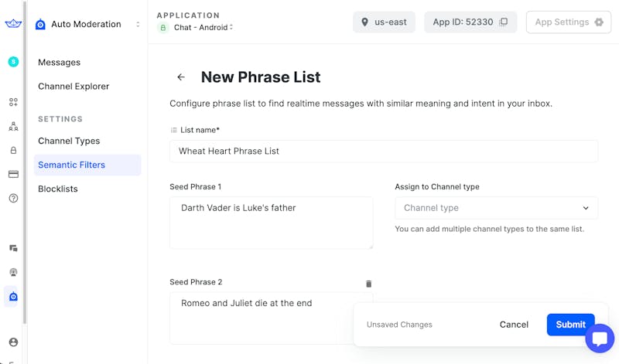The height and width of the screenshot is (364, 619).
Task: Copy the App ID 52330
Action: pyautogui.click(x=504, y=22)
